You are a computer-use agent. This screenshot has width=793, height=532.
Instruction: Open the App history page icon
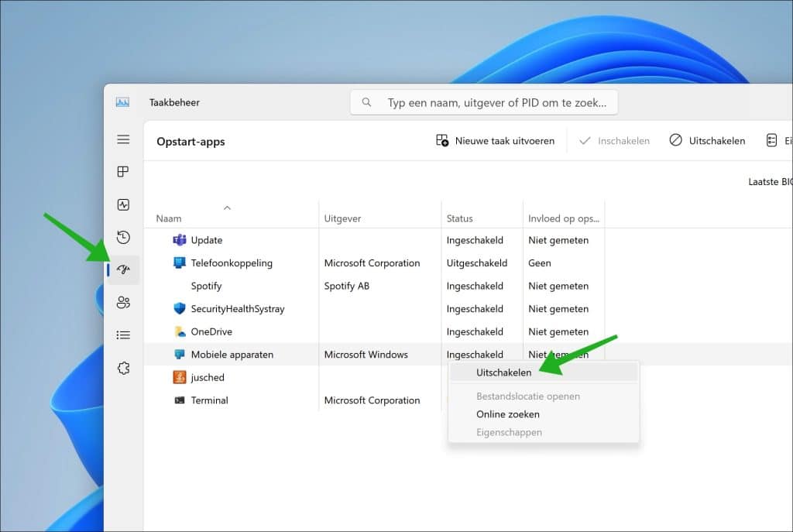click(123, 237)
